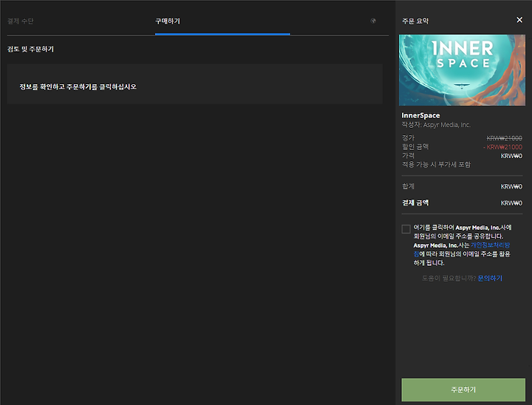
Task: Click the publisher line Aspyr Media, Inc.
Action: (x=436, y=125)
